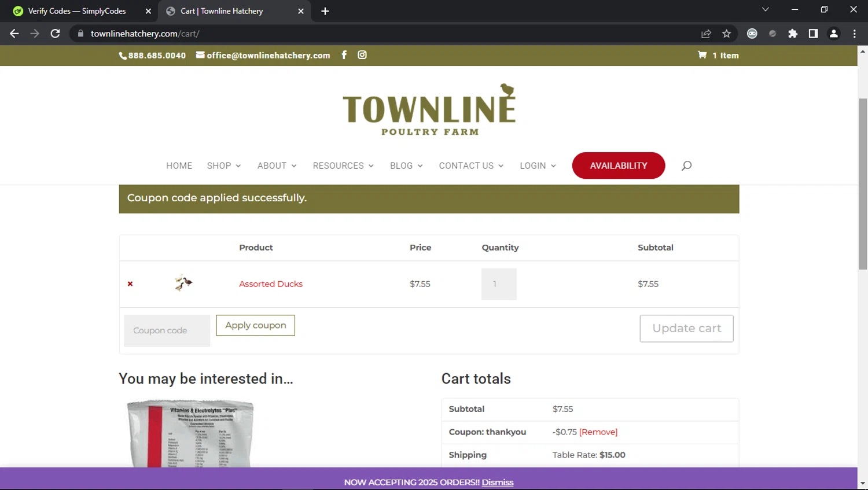Screen dimensions: 868x490
Task: Open the browser profile icon
Action: click(834, 34)
